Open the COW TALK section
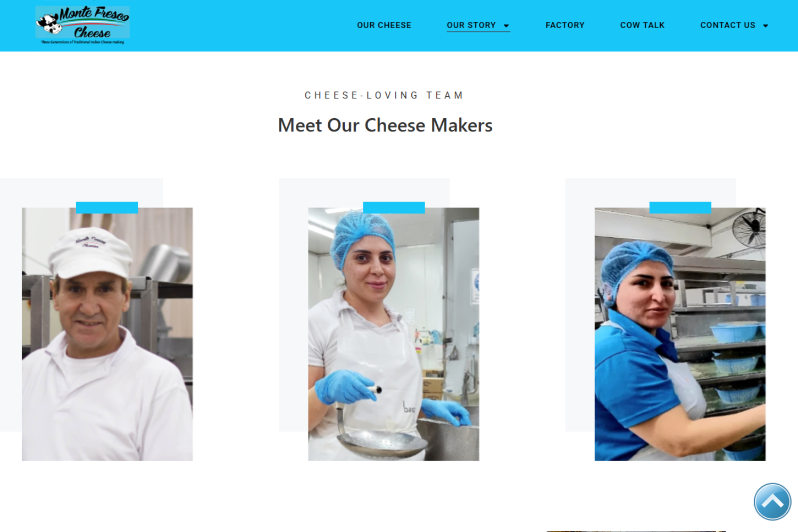 click(642, 25)
